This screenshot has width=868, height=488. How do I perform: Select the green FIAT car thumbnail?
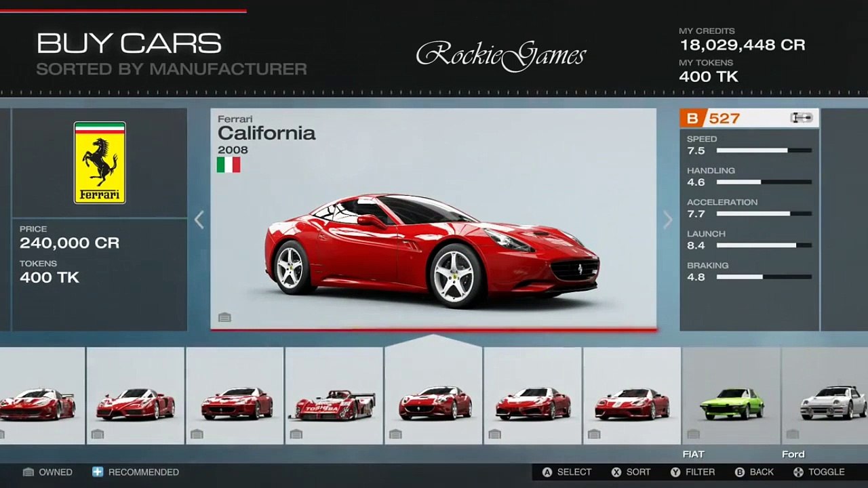click(731, 396)
